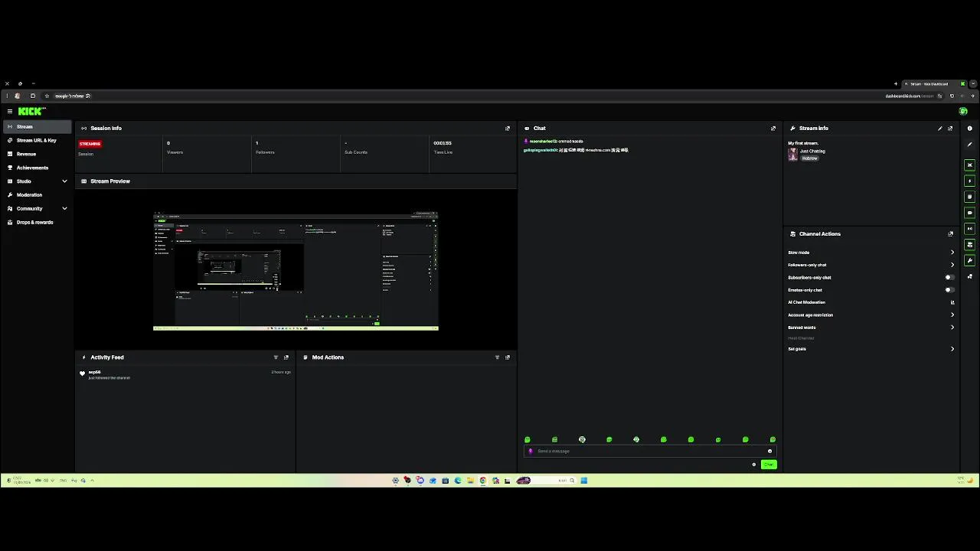Viewport: 980px width, 551px height.
Task: Click the Just Chatting category
Action: coord(812,152)
